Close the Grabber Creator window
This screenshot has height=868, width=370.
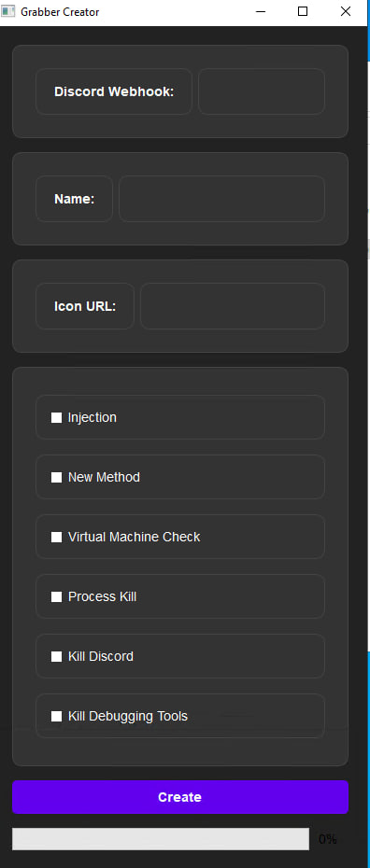346,11
